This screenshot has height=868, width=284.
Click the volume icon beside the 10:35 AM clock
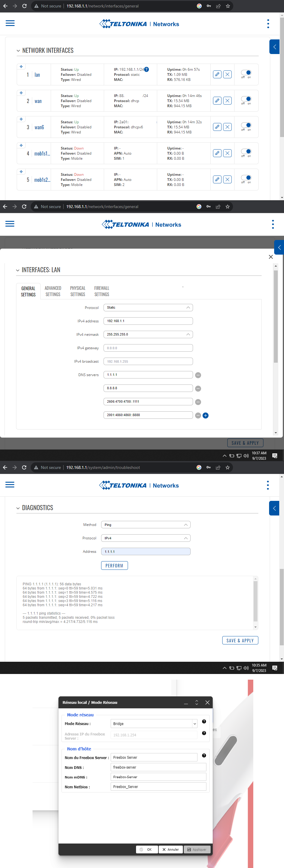246,668
